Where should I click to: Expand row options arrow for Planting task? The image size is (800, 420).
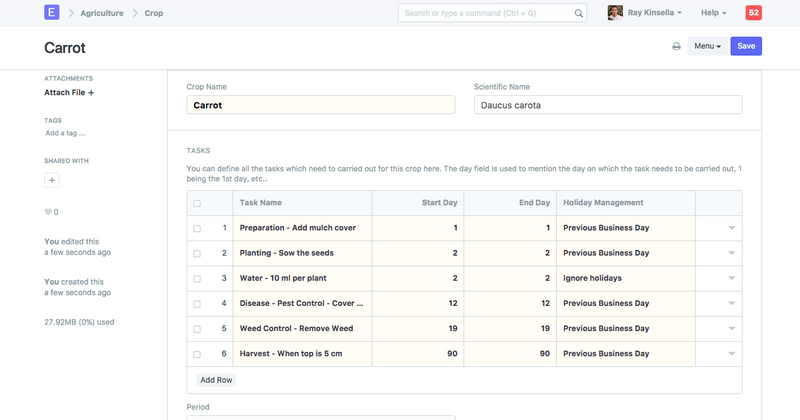(731, 254)
